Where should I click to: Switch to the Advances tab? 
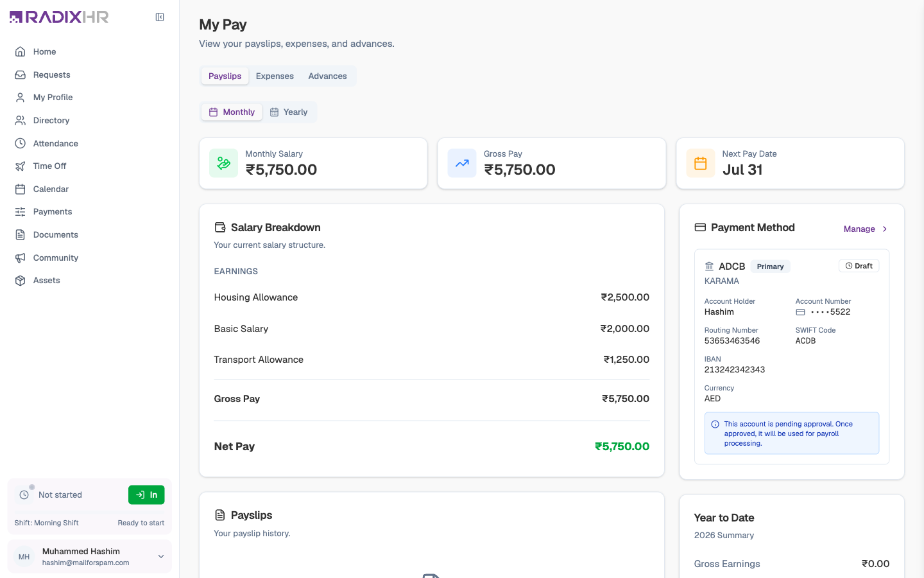[x=327, y=76]
